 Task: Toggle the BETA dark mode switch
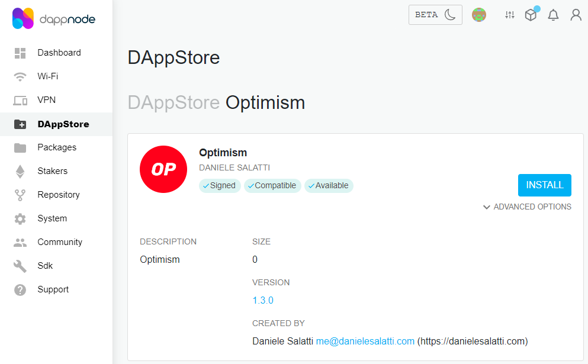[435, 15]
